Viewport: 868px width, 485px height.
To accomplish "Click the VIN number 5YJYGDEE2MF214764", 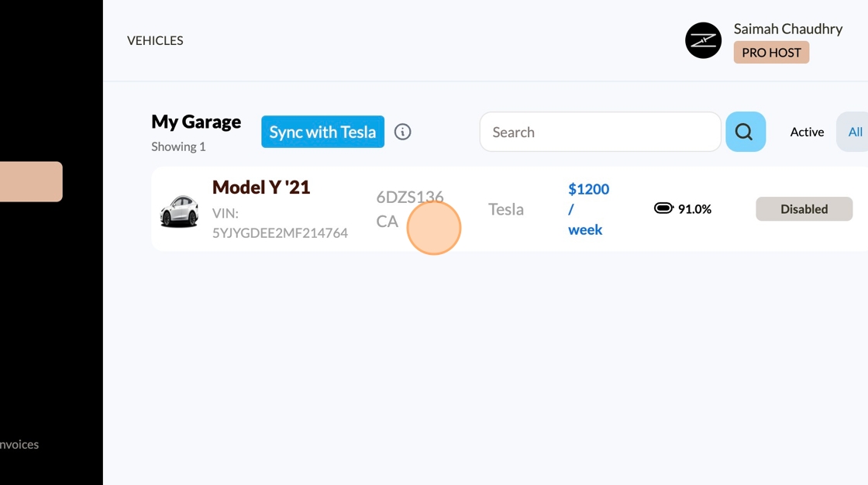I will 280,232.
